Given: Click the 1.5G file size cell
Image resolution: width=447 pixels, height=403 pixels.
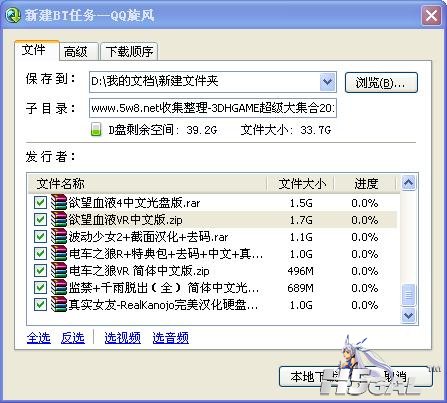Looking at the screenshot, I should [x=301, y=203].
